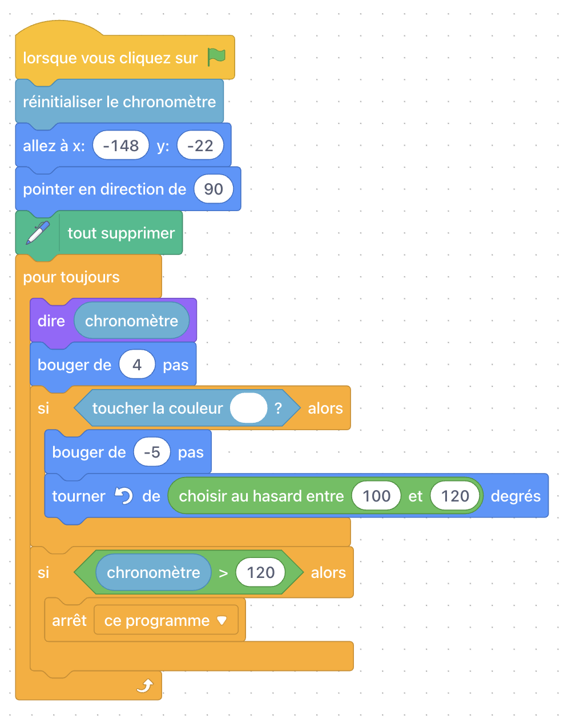This screenshot has width=564, height=728.
Task: Select the pour toujours loop block
Action: coord(71,277)
